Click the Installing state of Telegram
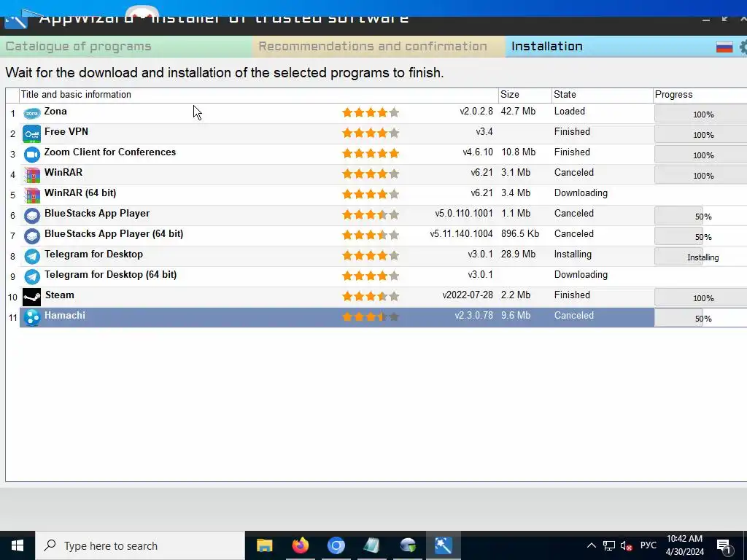 click(x=573, y=254)
